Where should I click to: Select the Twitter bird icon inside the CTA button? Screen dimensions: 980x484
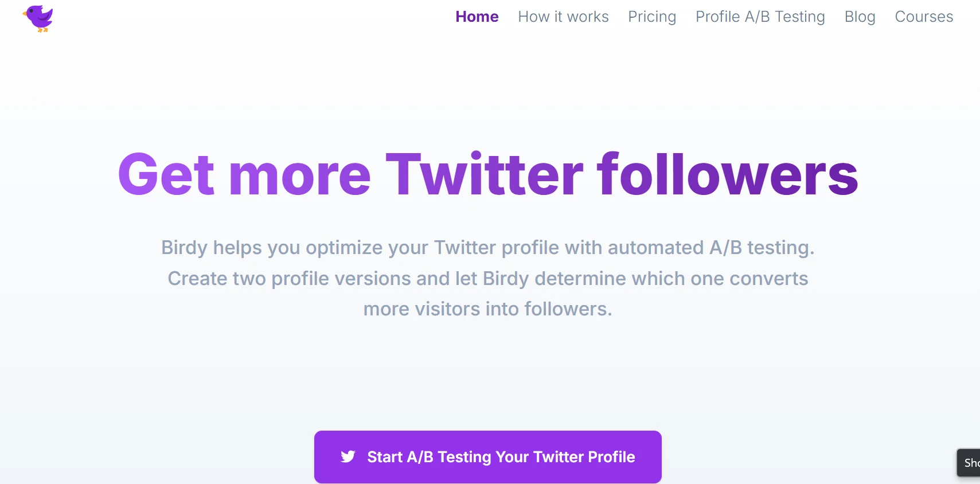tap(348, 456)
